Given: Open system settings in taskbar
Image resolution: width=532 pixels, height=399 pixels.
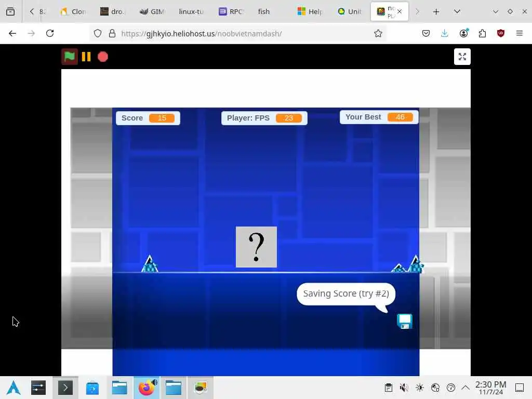Looking at the screenshot, I should pos(38,388).
